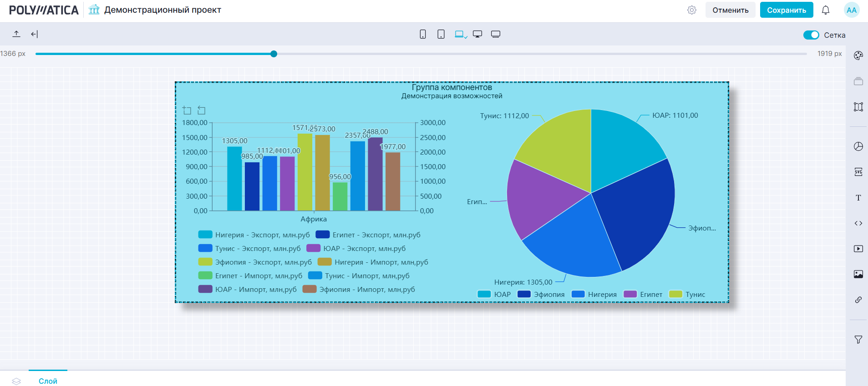The image size is (868, 386).
Task: Add an image widget from sidebar
Action: 858,274
